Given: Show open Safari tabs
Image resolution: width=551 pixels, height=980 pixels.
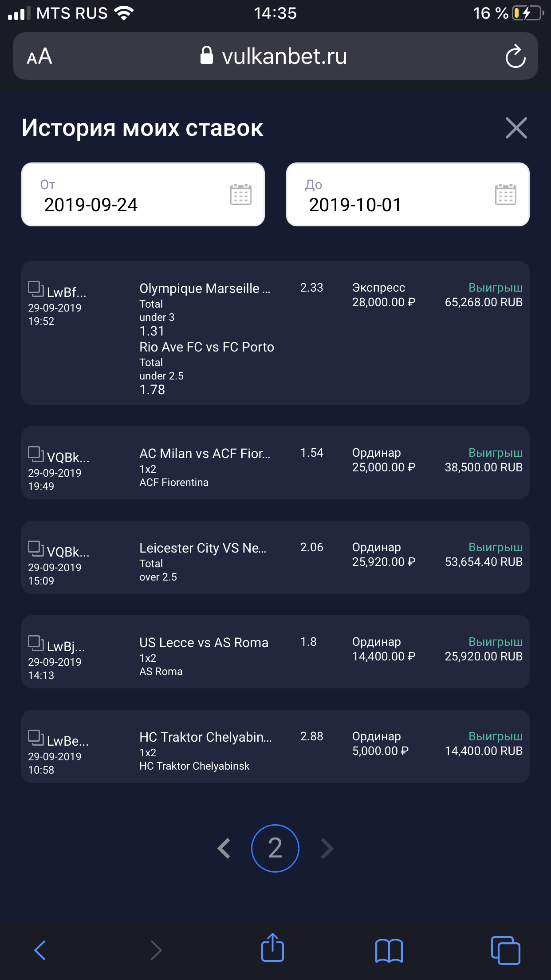Looking at the screenshot, I should pos(505,950).
